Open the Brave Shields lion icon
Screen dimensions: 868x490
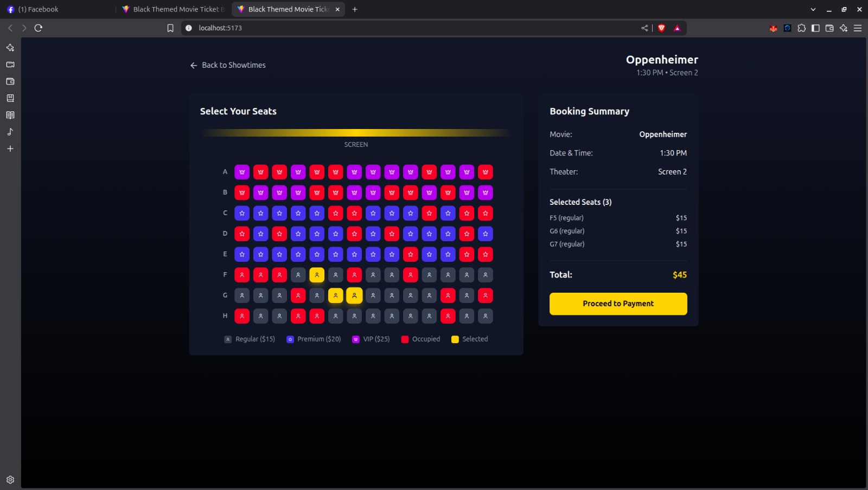pos(661,28)
